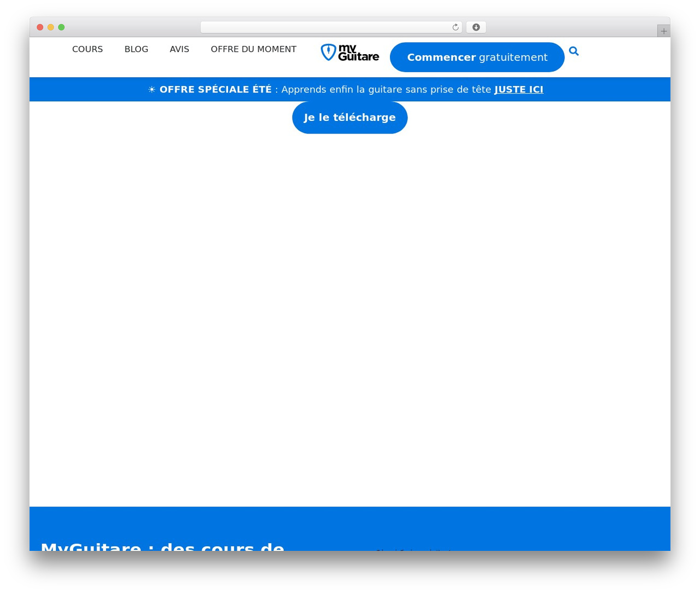The width and height of the screenshot is (700, 593).
Task: Open the AVIS navigation link
Action: [x=179, y=49]
